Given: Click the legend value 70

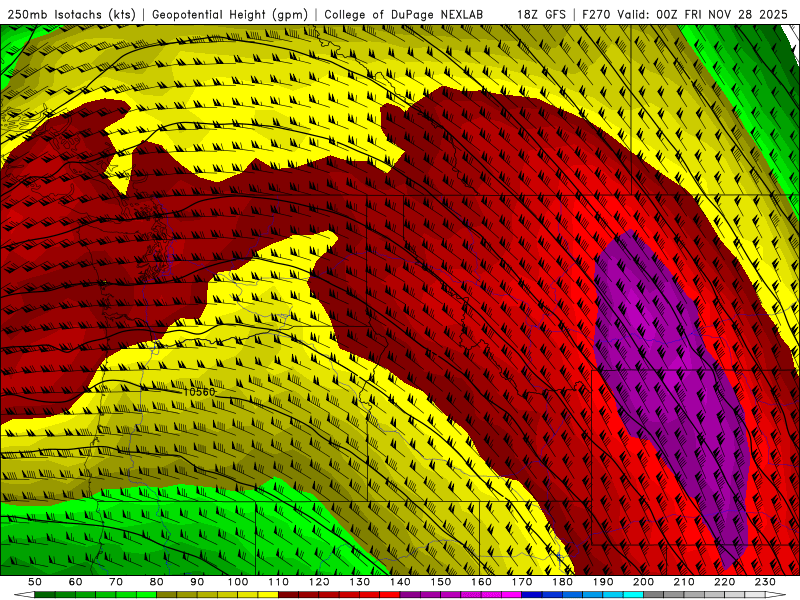Looking at the screenshot, I should click(116, 582).
